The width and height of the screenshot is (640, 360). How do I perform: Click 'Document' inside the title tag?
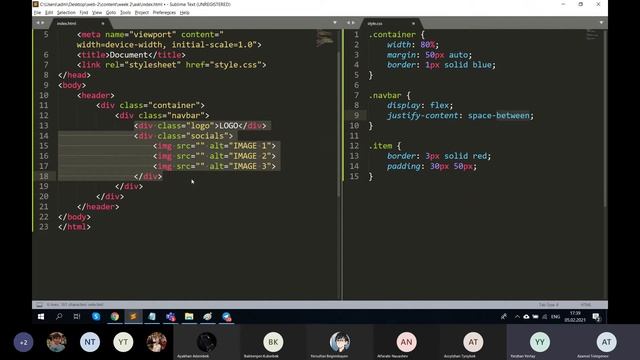point(129,55)
